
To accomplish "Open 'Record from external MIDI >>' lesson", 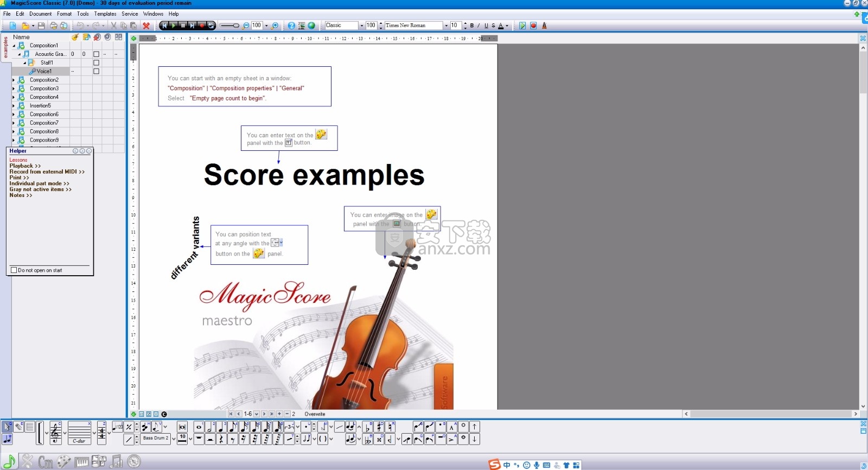I will click(x=47, y=172).
